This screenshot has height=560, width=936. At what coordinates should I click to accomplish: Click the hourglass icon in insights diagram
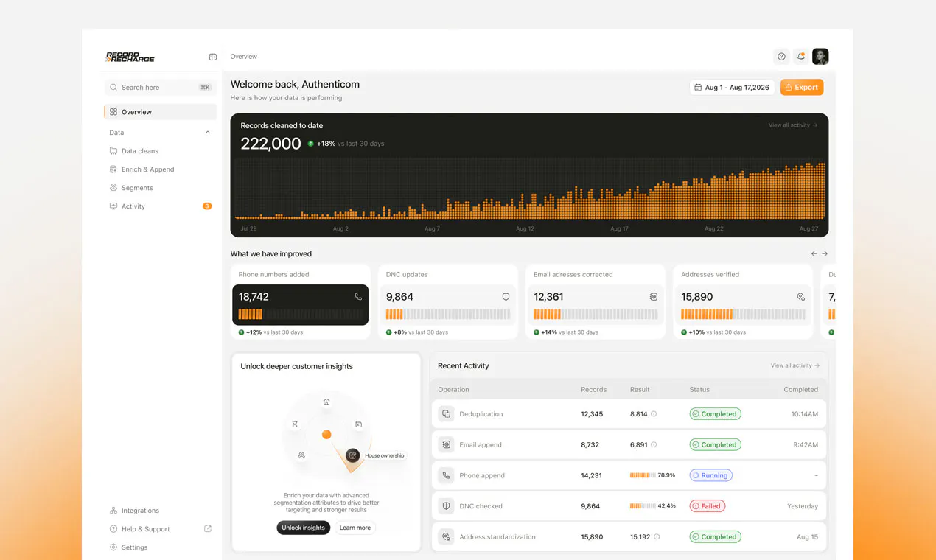pos(295,424)
